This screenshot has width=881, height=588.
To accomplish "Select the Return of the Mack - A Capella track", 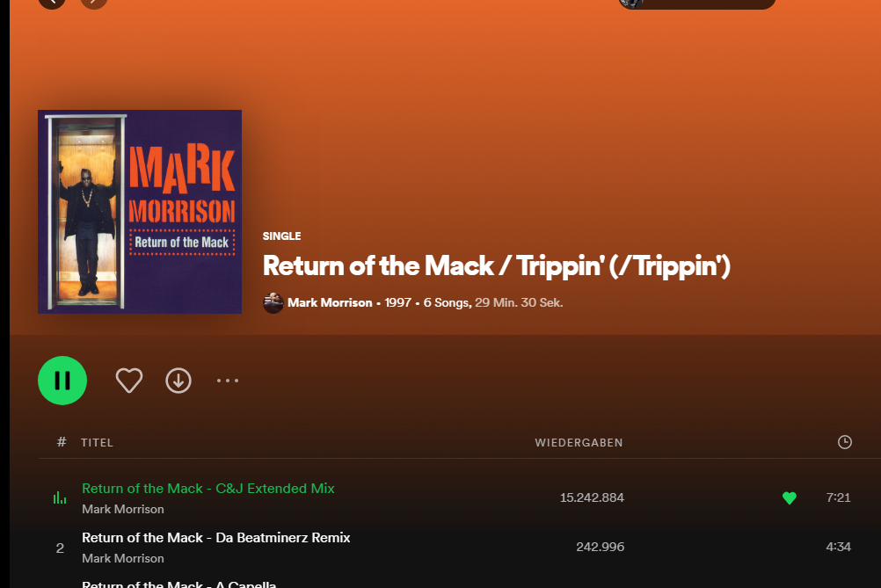I will (x=179, y=584).
